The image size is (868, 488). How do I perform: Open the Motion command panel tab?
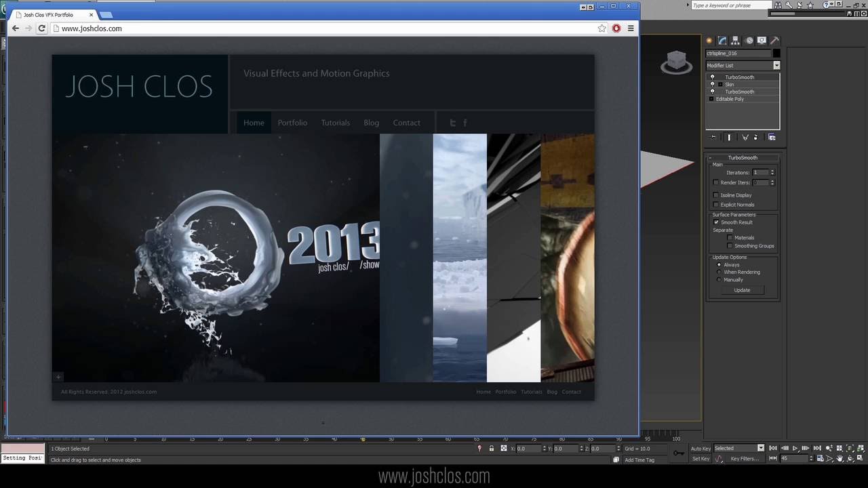coord(749,40)
